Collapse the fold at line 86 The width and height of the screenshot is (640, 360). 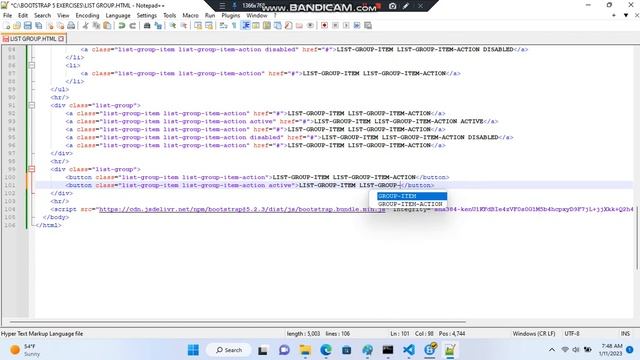32,65
